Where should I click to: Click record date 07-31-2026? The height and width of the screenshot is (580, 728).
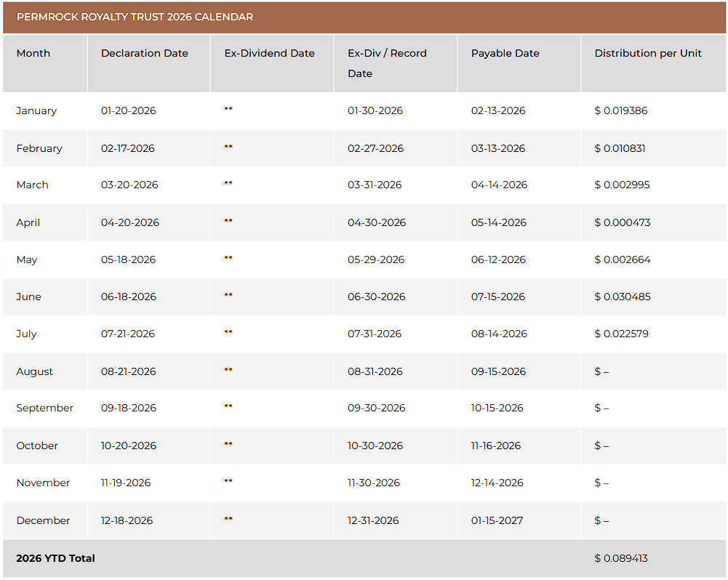[x=375, y=334]
